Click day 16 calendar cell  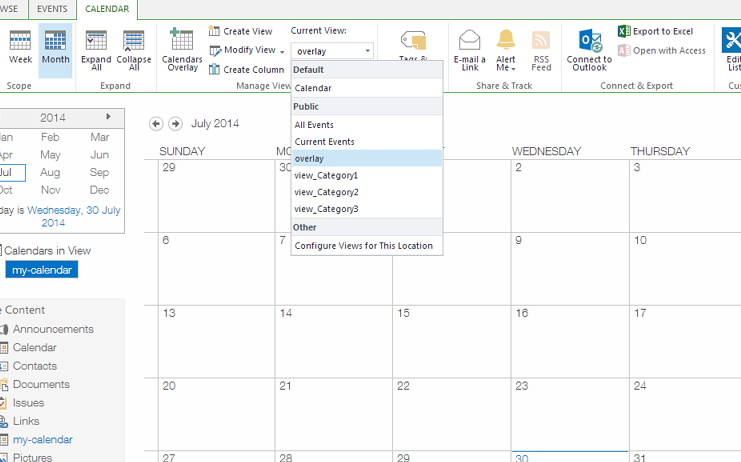click(x=569, y=342)
